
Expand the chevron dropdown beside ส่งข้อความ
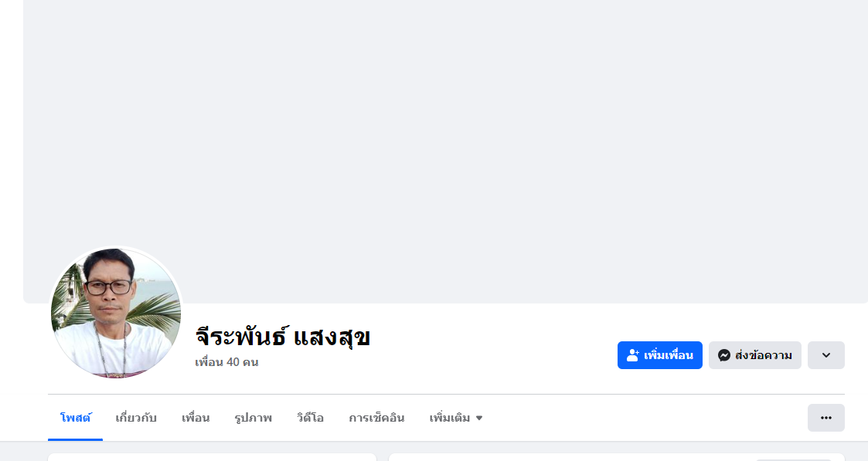pos(825,355)
